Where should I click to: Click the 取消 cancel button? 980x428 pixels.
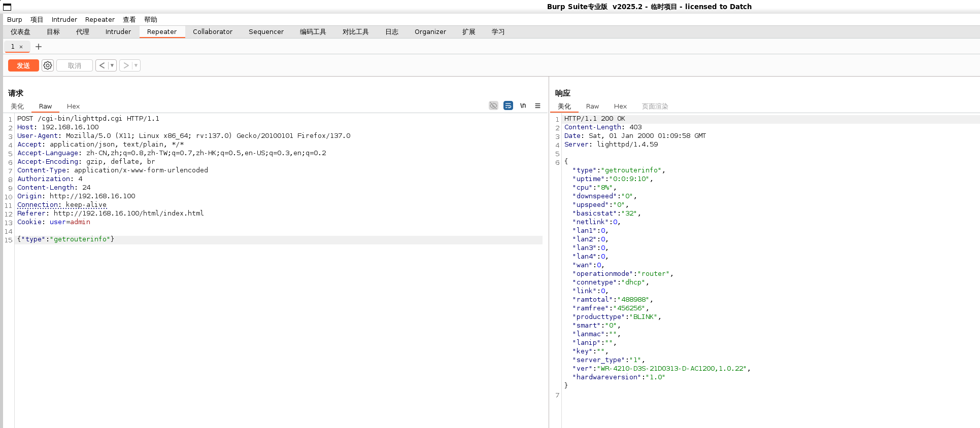point(75,65)
